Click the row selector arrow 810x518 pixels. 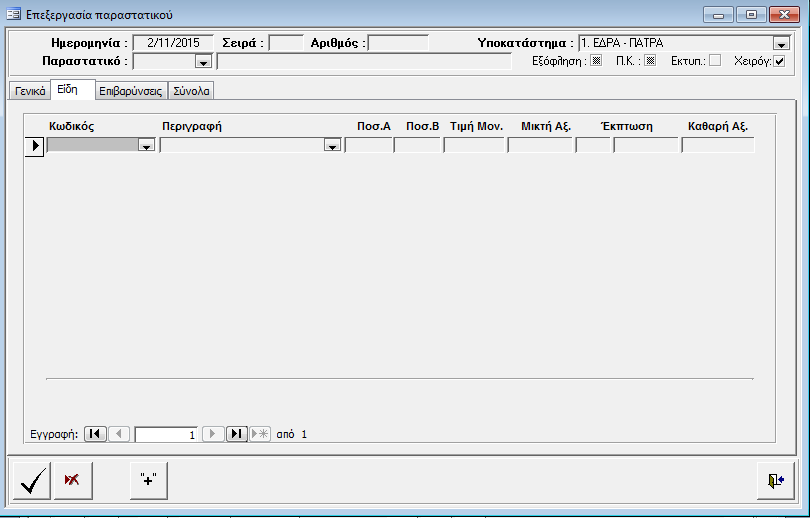tap(35, 146)
